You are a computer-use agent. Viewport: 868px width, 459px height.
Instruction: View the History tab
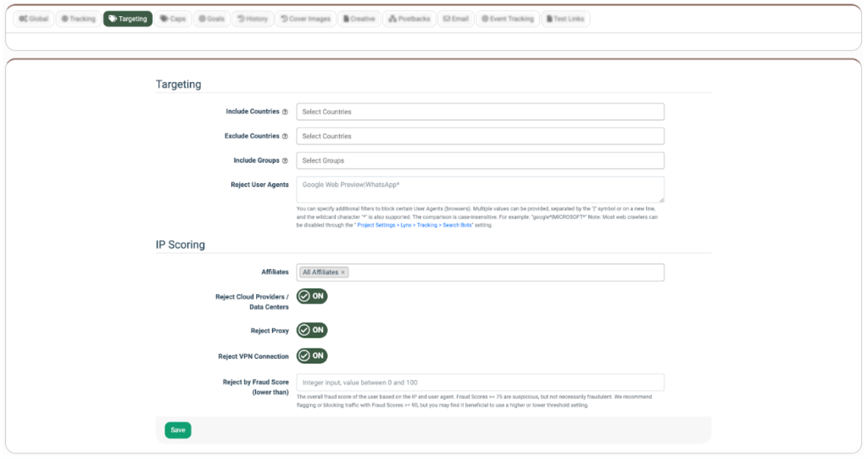(x=252, y=19)
